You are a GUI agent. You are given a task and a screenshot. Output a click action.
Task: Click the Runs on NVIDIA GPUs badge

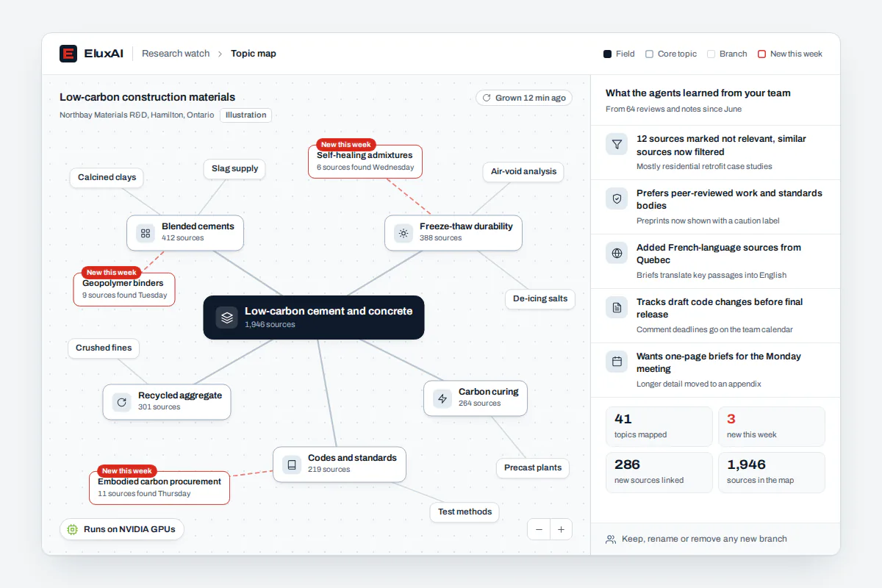(121, 529)
